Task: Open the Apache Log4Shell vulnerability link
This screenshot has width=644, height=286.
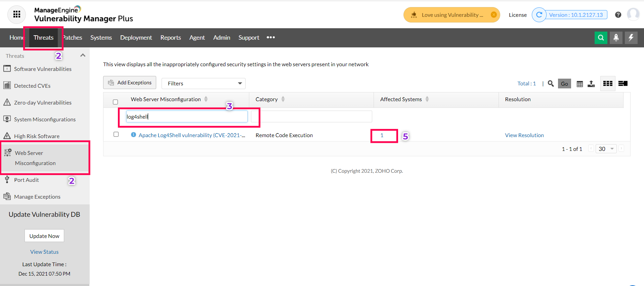Action: pos(192,135)
